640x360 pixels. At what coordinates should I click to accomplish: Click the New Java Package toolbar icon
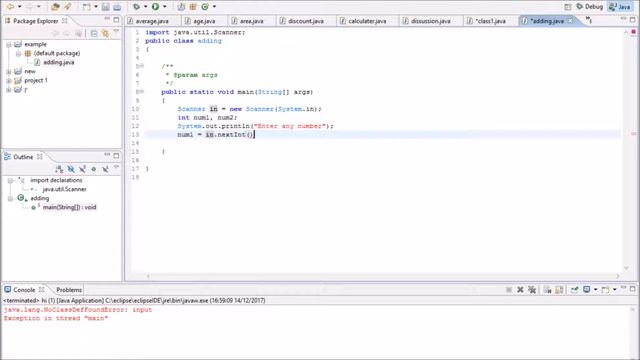click(193, 7)
